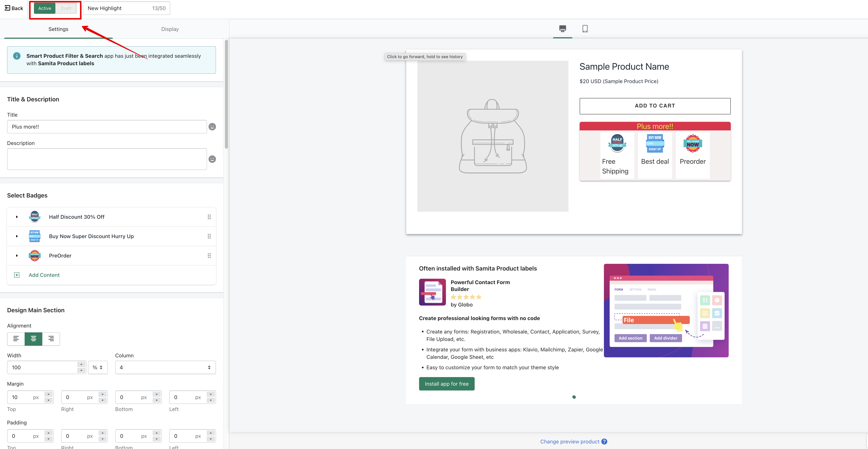868x449 pixels.
Task: Set alignment to right
Action: click(51, 339)
